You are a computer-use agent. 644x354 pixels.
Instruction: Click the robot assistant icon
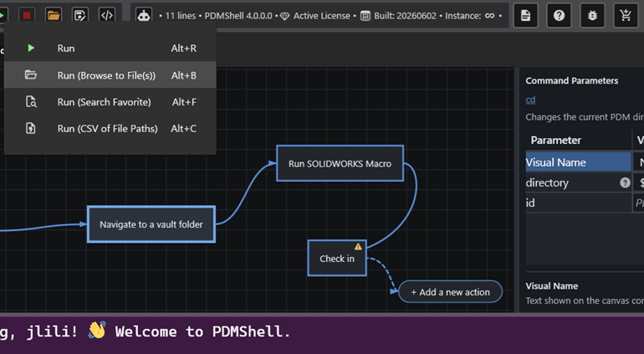(x=144, y=16)
